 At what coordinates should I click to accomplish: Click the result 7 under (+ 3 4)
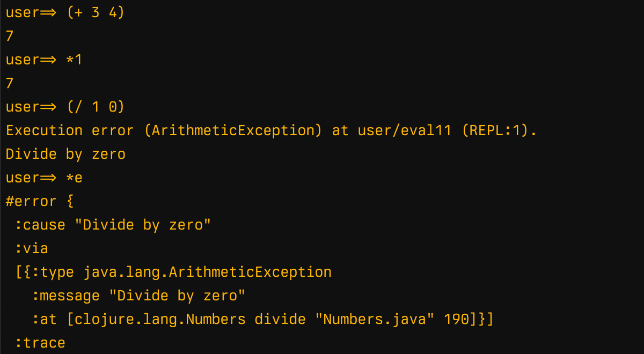(x=10, y=36)
